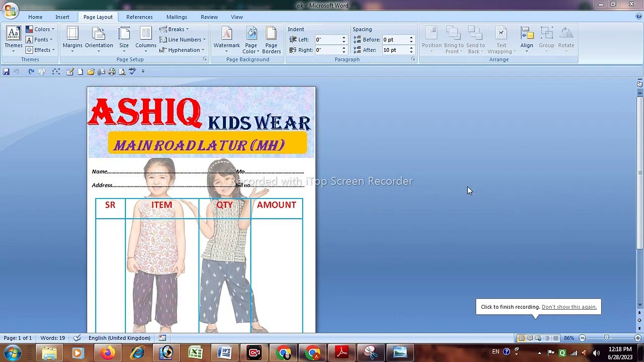Open Adobe Reader from the taskbar
Screen dimensions: 644x362
pyautogui.click(x=342, y=352)
